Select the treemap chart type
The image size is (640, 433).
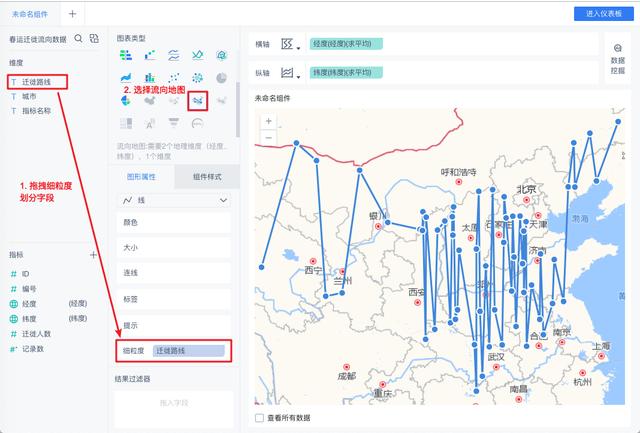pos(126,123)
